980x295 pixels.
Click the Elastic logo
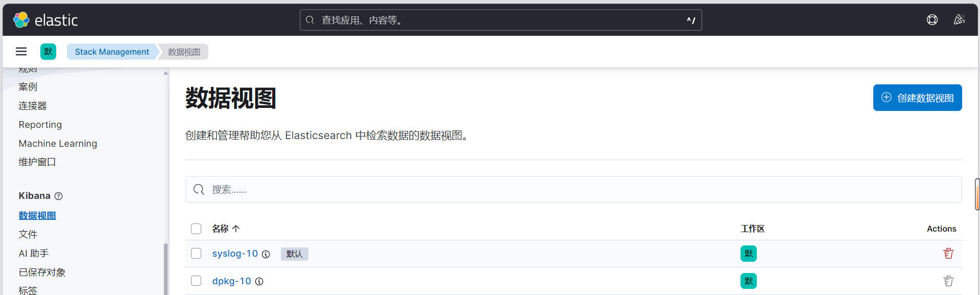[x=45, y=20]
